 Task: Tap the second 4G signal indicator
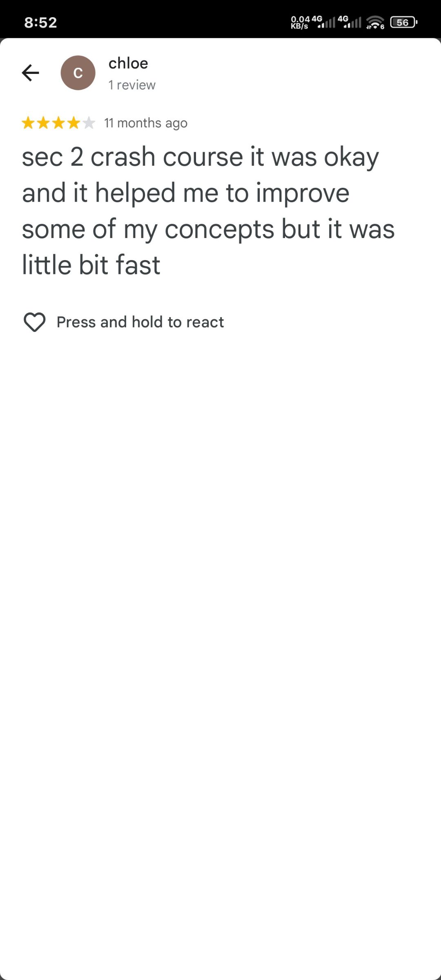350,22
